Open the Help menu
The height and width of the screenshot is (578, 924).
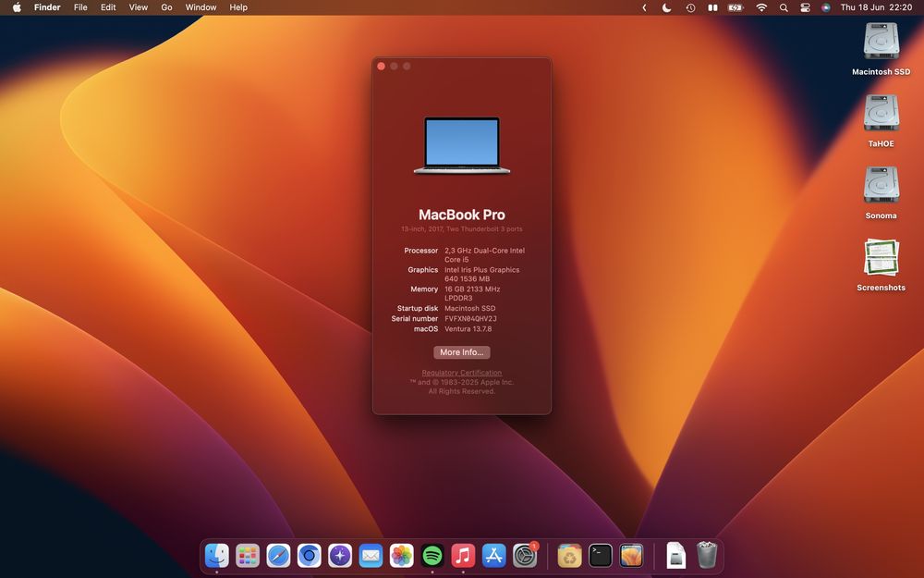[238, 7]
